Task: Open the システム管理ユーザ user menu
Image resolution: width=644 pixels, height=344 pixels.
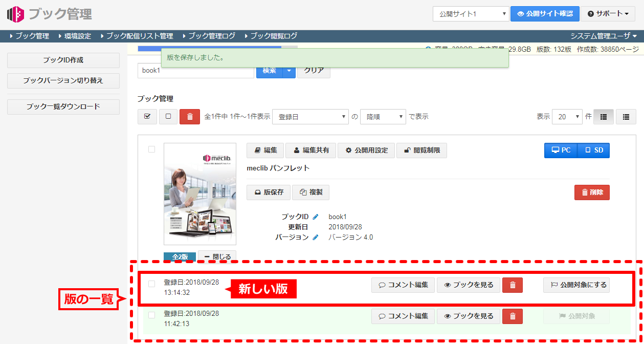Action: click(604, 36)
